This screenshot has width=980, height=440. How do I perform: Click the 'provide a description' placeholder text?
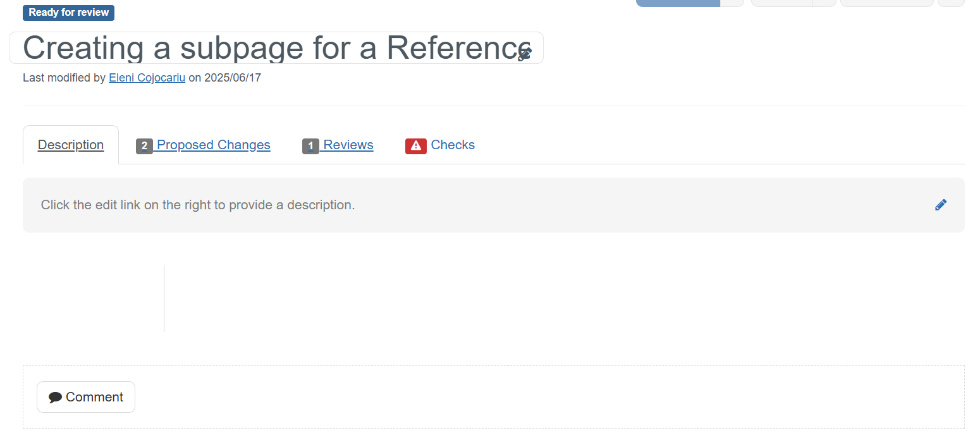[x=291, y=205]
